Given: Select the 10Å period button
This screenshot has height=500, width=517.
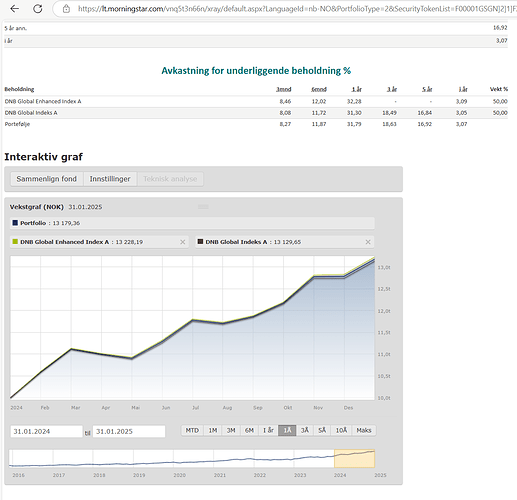Looking at the screenshot, I should click(341, 430).
